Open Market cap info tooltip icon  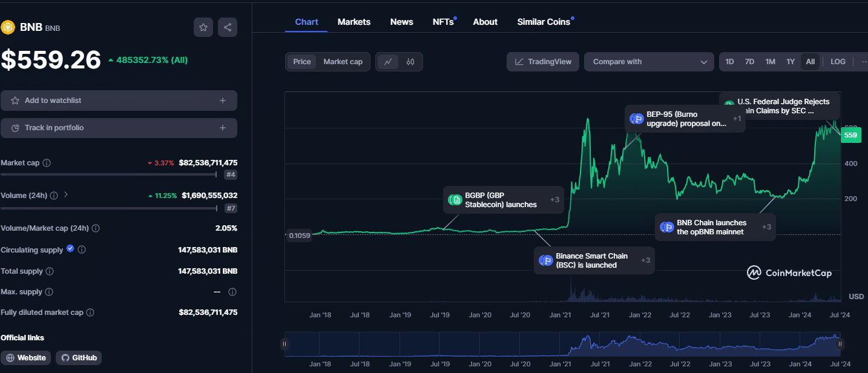click(x=47, y=163)
